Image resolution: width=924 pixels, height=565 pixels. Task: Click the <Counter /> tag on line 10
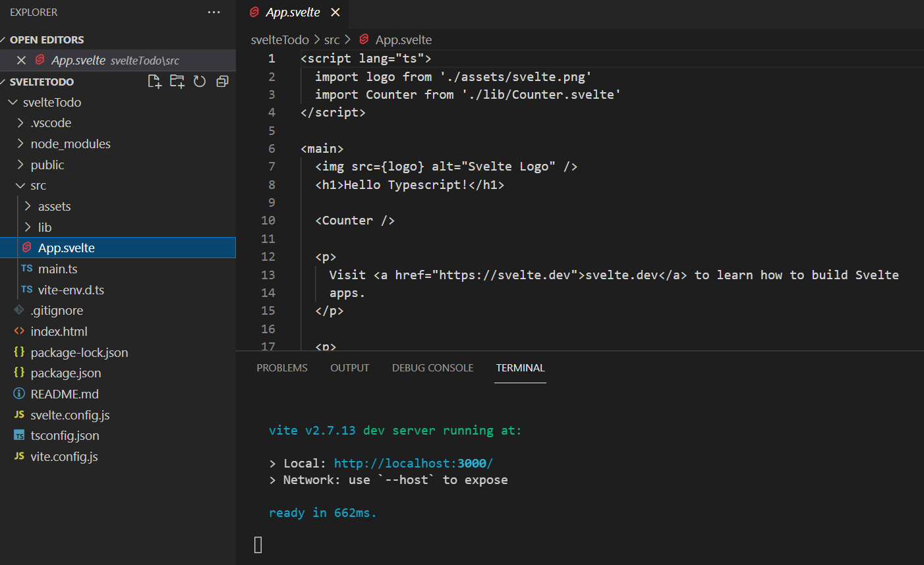click(355, 221)
